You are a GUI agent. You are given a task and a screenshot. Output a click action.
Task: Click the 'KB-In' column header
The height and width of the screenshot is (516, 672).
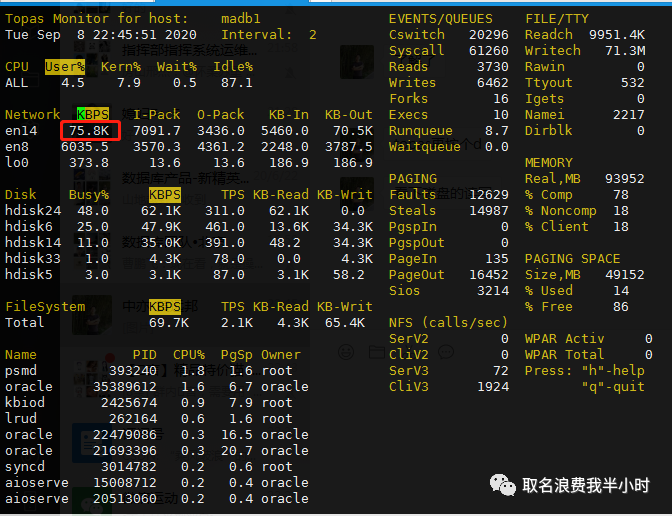coord(289,115)
